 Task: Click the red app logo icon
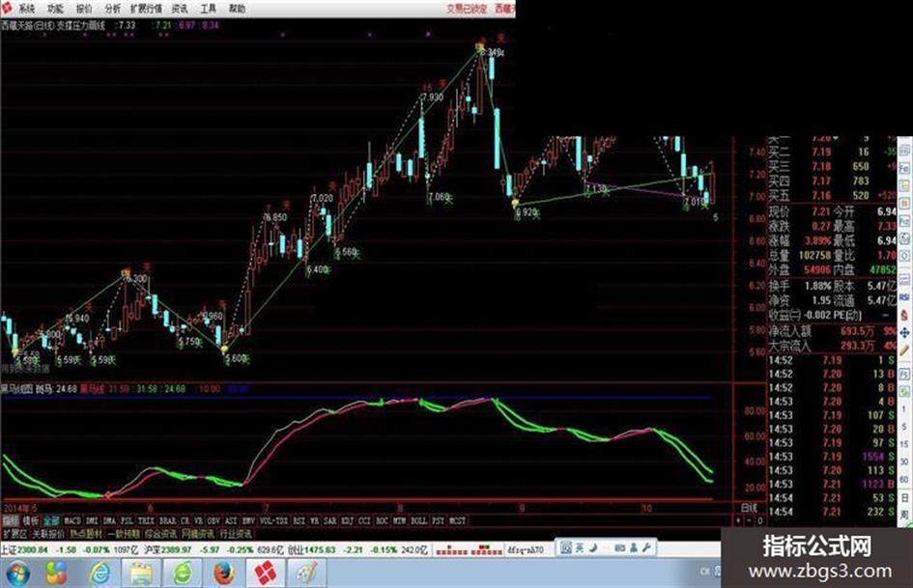7,8
